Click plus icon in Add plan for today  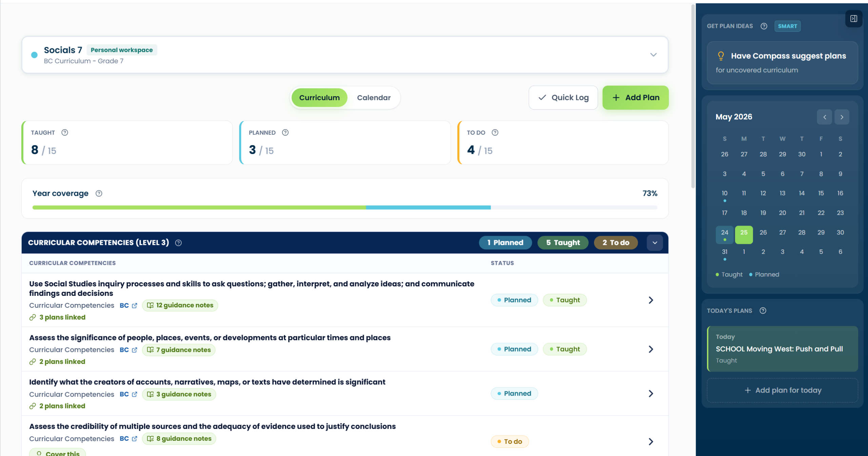747,391
